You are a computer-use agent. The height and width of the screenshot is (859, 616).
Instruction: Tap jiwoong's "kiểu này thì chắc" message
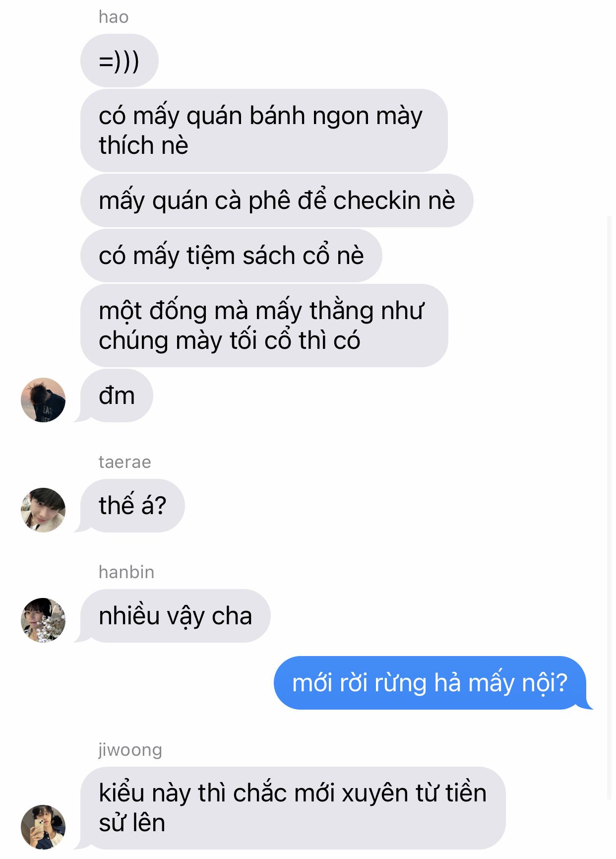tap(293, 808)
